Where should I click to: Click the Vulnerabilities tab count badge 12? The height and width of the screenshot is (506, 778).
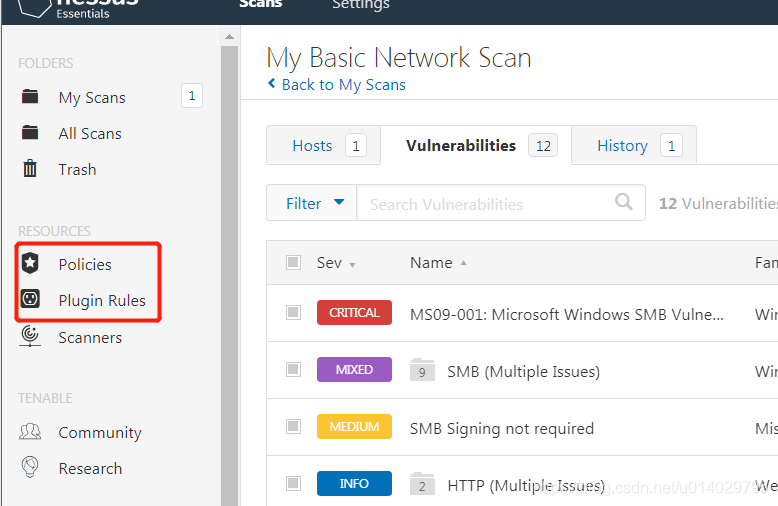[543, 145]
